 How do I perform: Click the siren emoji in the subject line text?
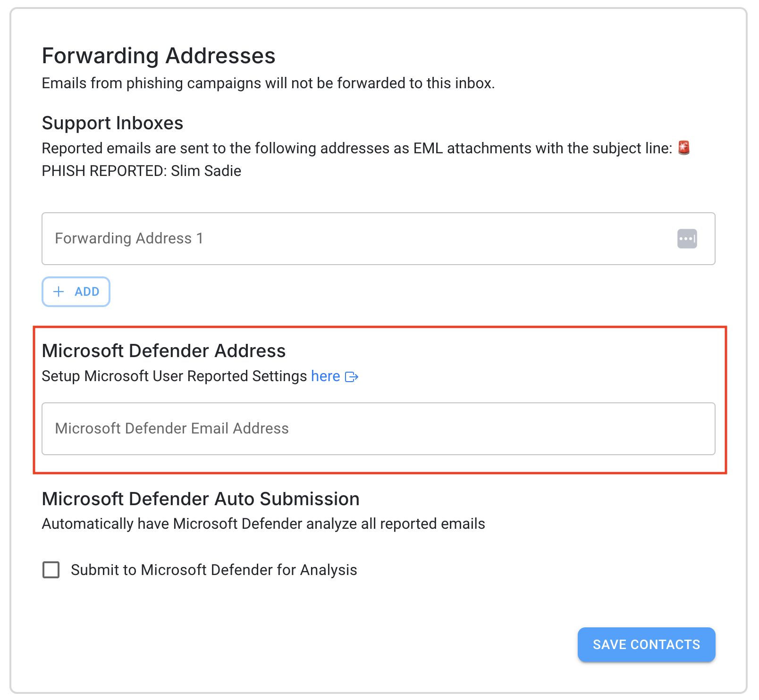(684, 148)
